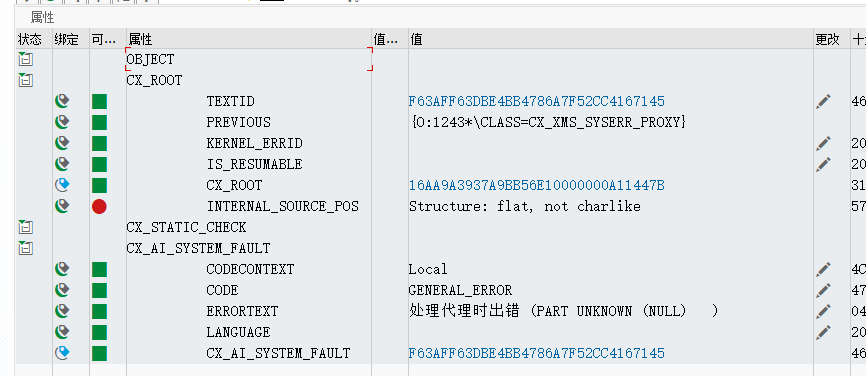
Task: Select the 处理代理时出错 error text value
Action: (563, 311)
